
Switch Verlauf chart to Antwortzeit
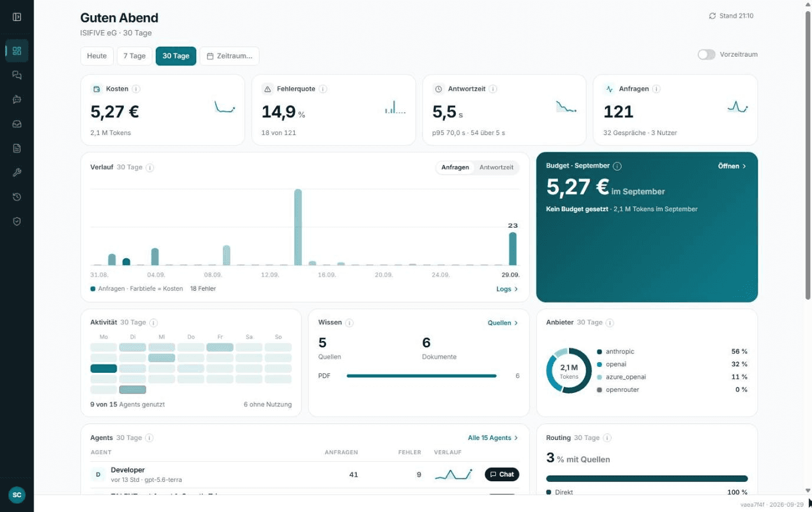(x=497, y=168)
